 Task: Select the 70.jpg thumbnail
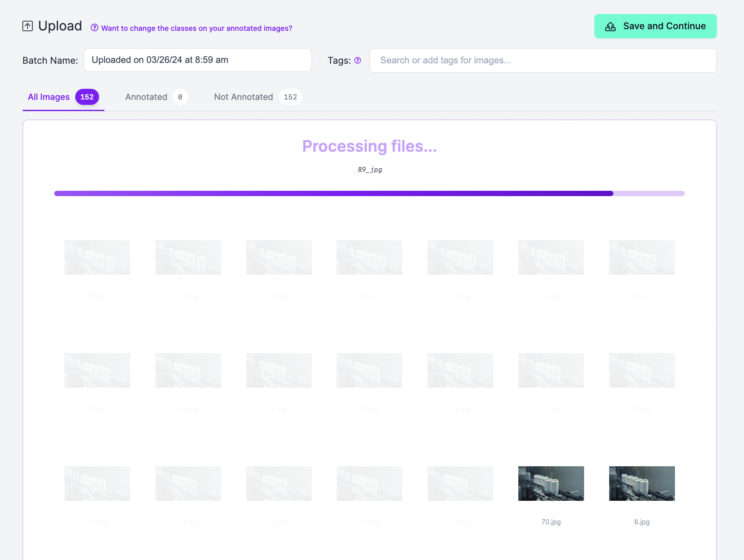click(551, 483)
